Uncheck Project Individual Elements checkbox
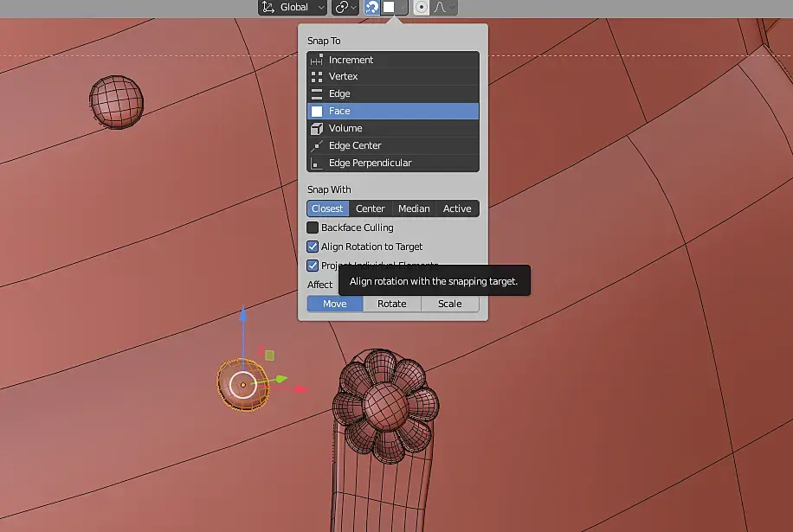 pos(313,266)
